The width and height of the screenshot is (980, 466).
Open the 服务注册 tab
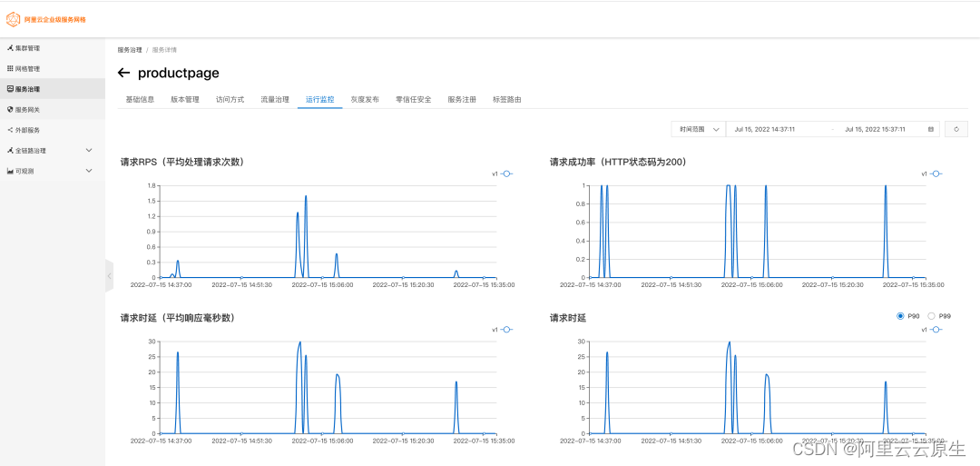pos(462,99)
